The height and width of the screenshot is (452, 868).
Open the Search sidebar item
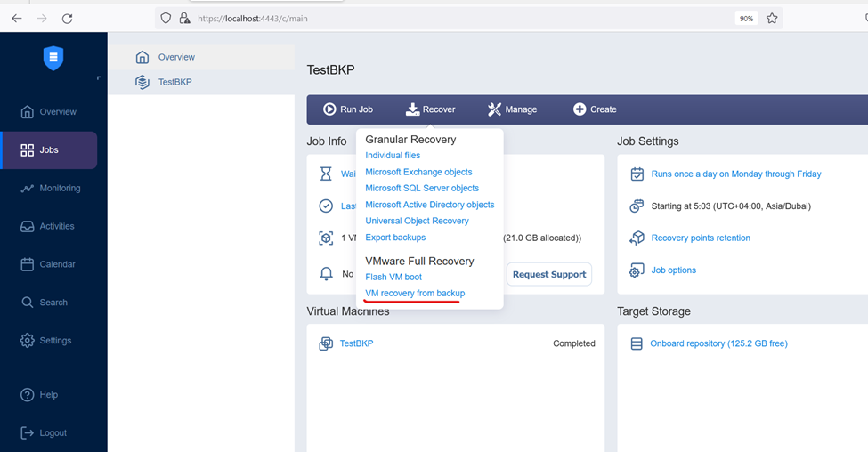pyautogui.click(x=45, y=302)
